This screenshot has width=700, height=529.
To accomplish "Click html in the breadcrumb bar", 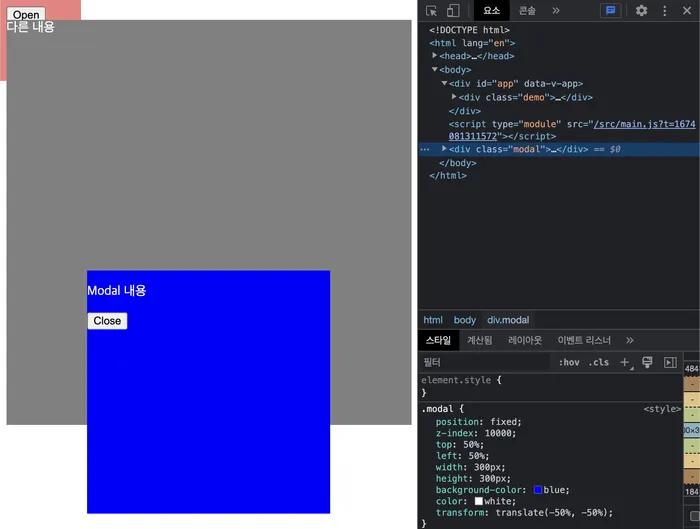I will click(x=433, y=320).
